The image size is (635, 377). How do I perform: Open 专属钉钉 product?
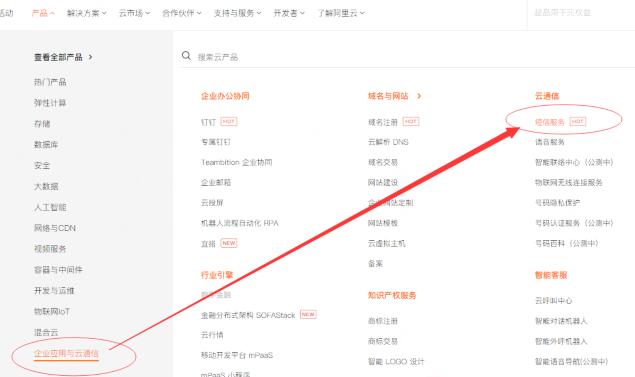[x=216, y=142]
